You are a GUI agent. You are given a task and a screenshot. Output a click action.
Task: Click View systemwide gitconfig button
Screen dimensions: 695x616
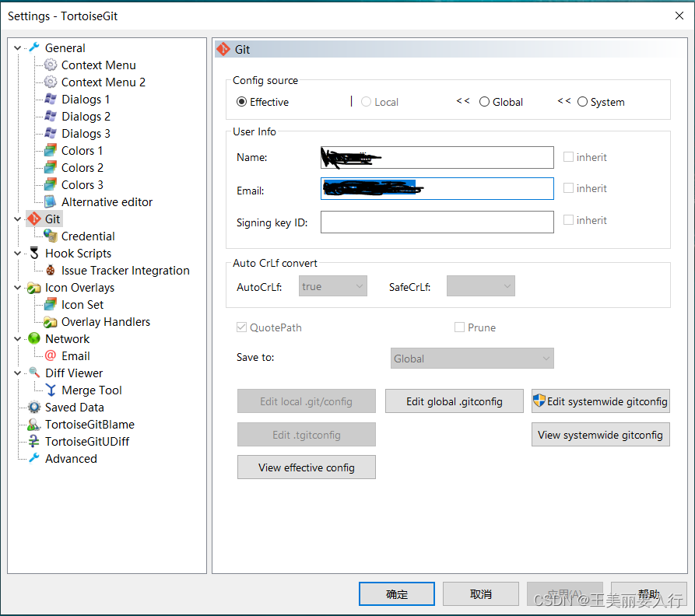pos(601,435)
